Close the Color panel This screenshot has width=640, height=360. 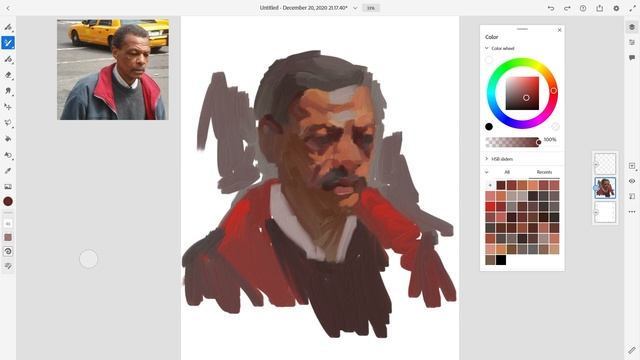coord(560,30)
